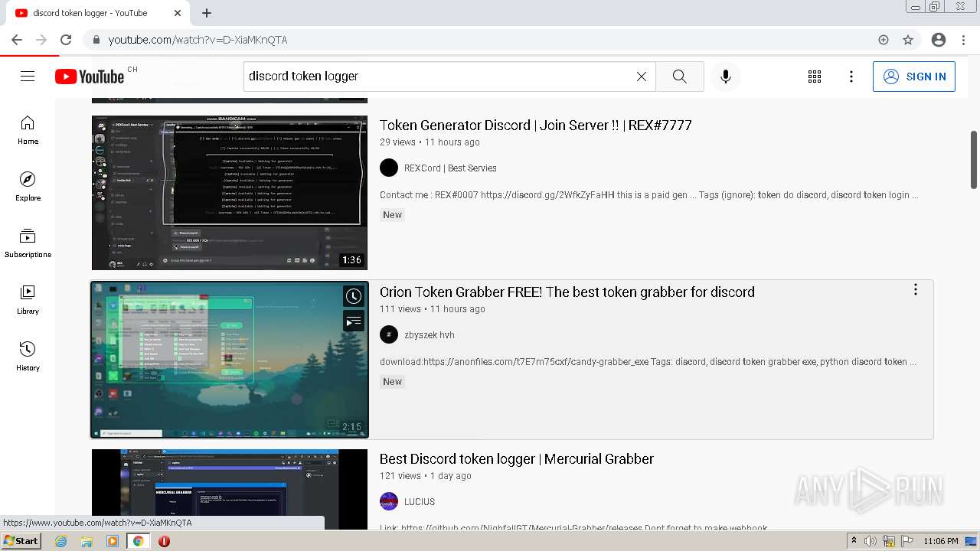This screenshot has height=551, width=980.
Task: Open Explore in the sidebar
Action: coord(28,187)
